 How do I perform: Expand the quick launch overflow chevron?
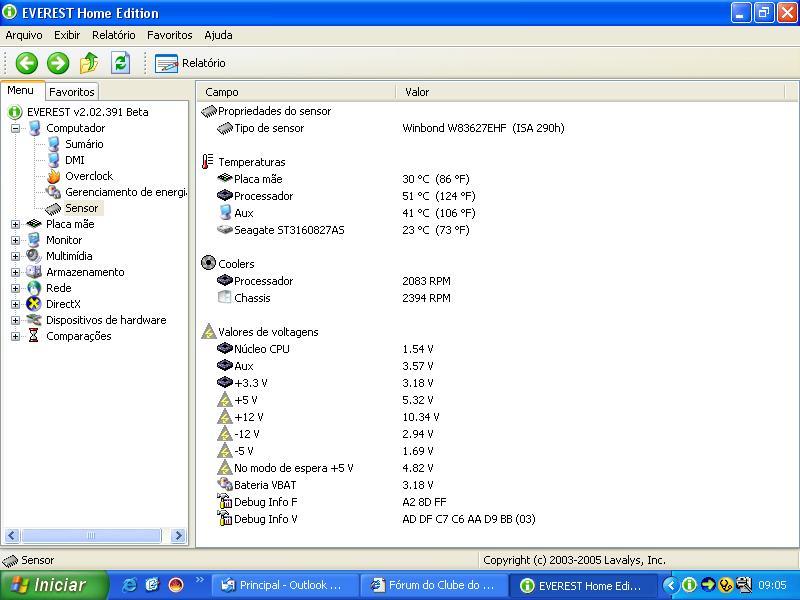pyautogui.click(x=199, y=580)
